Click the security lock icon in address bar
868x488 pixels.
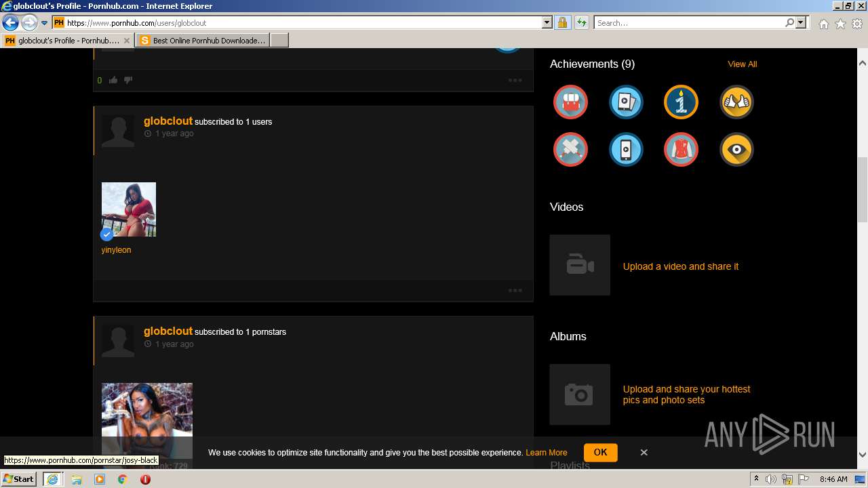tap(562, 22)
